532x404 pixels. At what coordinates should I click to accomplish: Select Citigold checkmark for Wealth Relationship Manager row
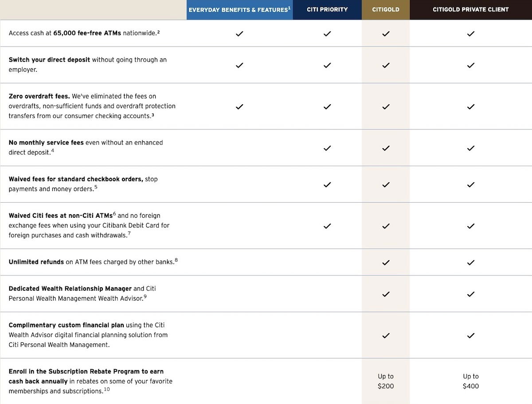click(386, 294)
